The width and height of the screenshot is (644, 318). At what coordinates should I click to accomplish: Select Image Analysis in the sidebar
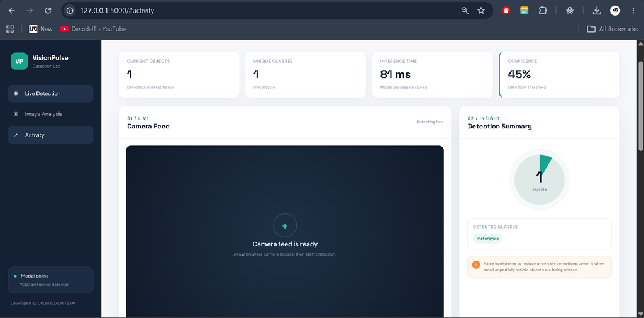coord(50,114)
